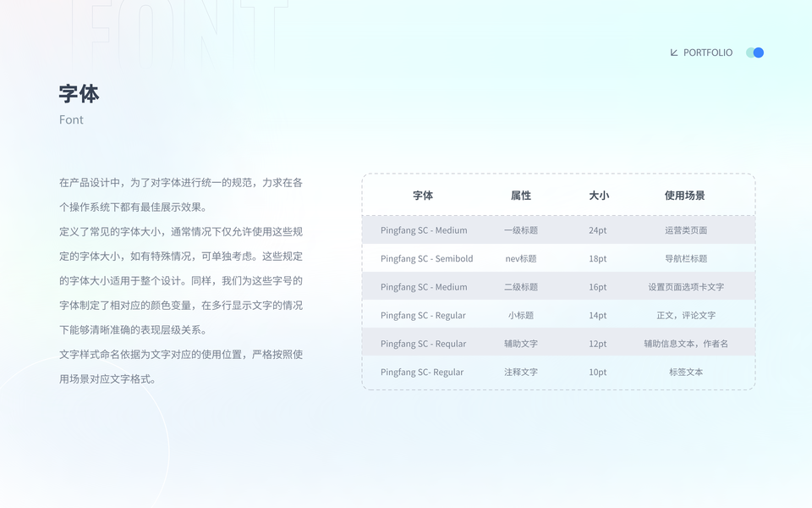Click the 使用场景 table column header
812x508 pixels.
684,196
